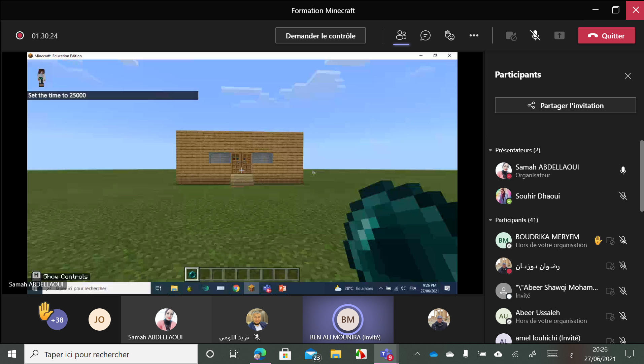Click BOUDRIKA MERYEM's muted mic icon

(623, 240)
